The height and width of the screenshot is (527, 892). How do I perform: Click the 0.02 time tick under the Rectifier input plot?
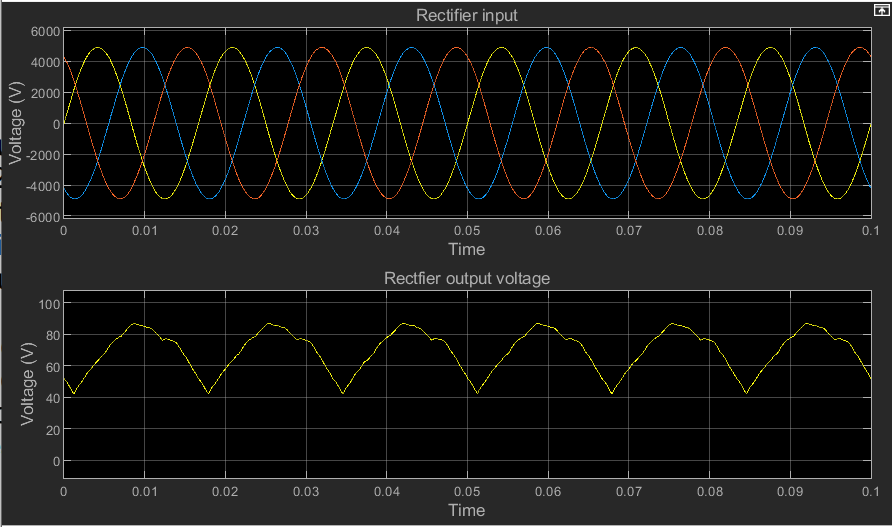pyautogui.click(x=225, y=230)
